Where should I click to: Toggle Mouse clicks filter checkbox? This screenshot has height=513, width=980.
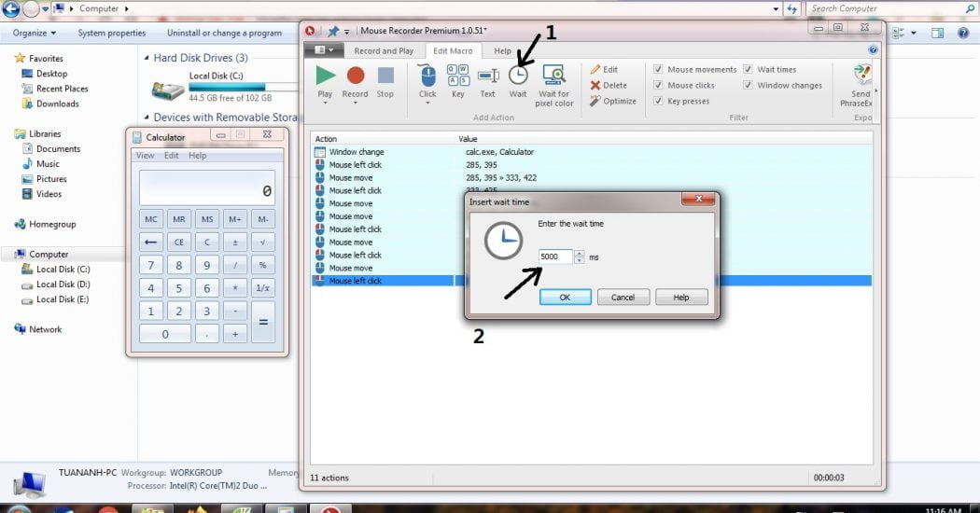[x=657, y=85]
